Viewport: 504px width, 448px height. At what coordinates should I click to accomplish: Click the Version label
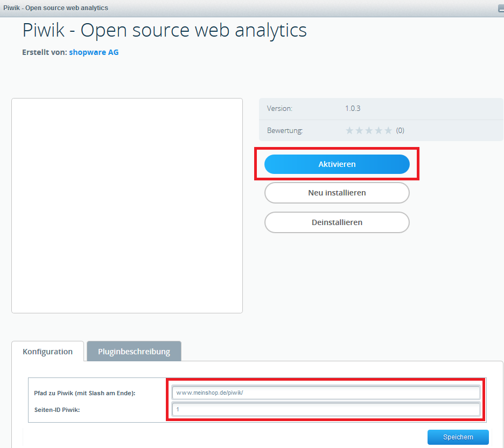pyautogui.click(x=279, y=109)
